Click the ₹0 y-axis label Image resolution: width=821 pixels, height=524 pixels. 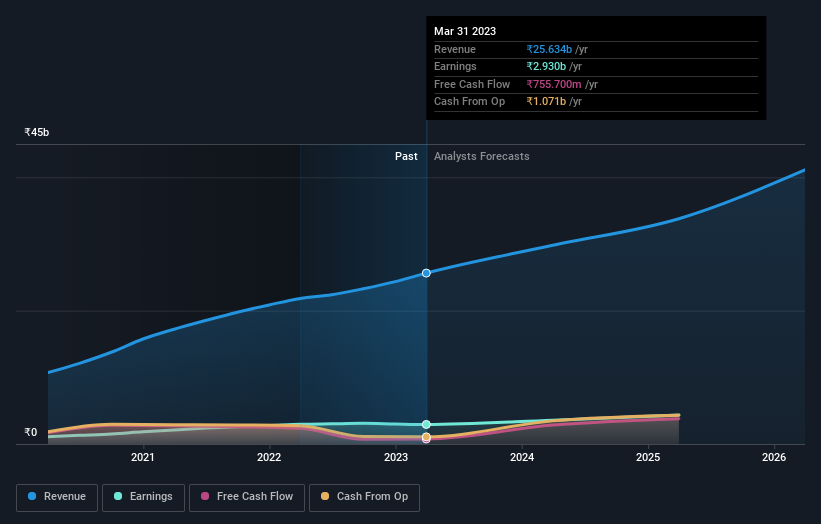pyautogui.click(x=31, y=432)
